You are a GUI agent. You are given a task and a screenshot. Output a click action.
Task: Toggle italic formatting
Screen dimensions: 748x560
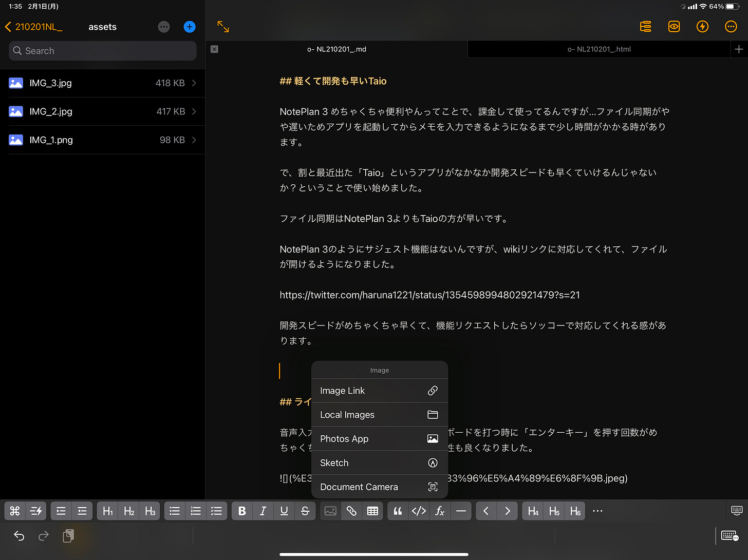263,511
